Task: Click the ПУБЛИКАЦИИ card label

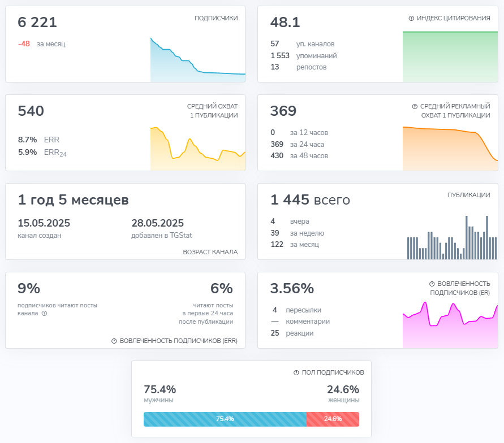Action: (x=468, y=195)
